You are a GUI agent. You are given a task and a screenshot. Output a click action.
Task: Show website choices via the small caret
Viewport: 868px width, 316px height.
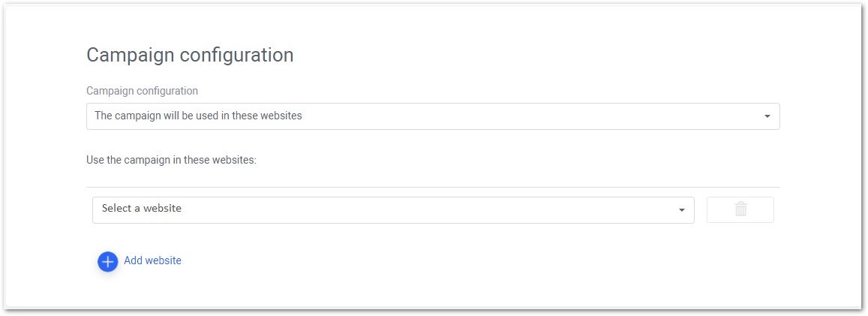(682, 210)
